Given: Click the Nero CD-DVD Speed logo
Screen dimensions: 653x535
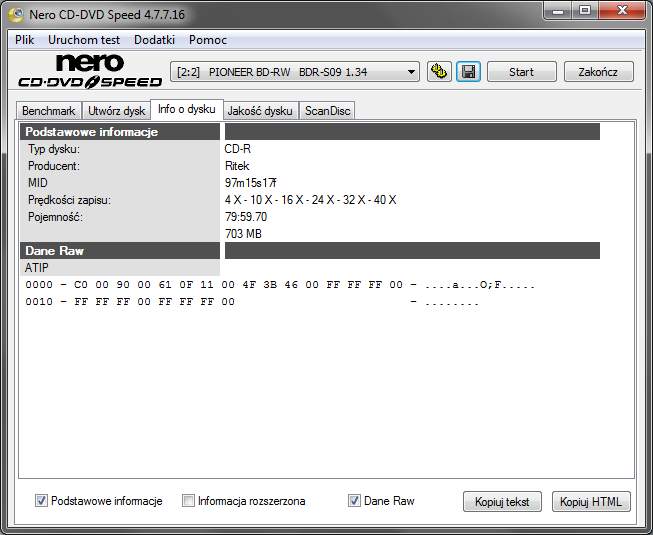Looking at the screenshot, I should tap(90, 71).
